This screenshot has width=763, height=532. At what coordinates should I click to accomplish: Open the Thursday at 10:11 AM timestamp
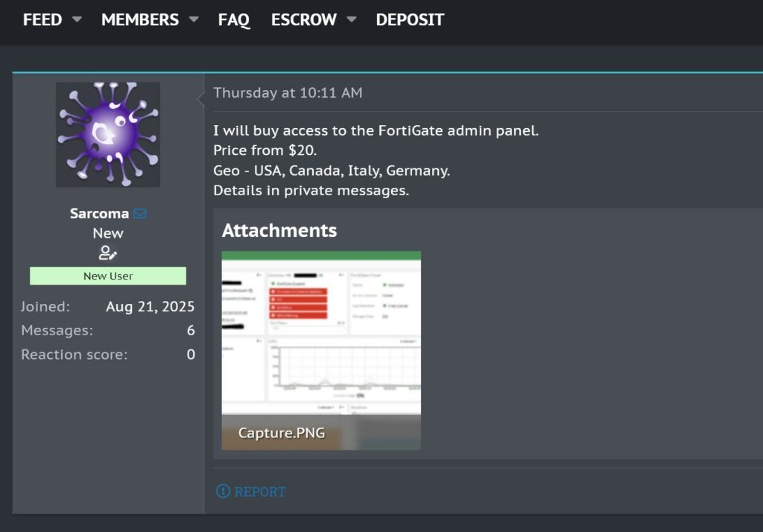pyautogui.click(x=288, y=93)
